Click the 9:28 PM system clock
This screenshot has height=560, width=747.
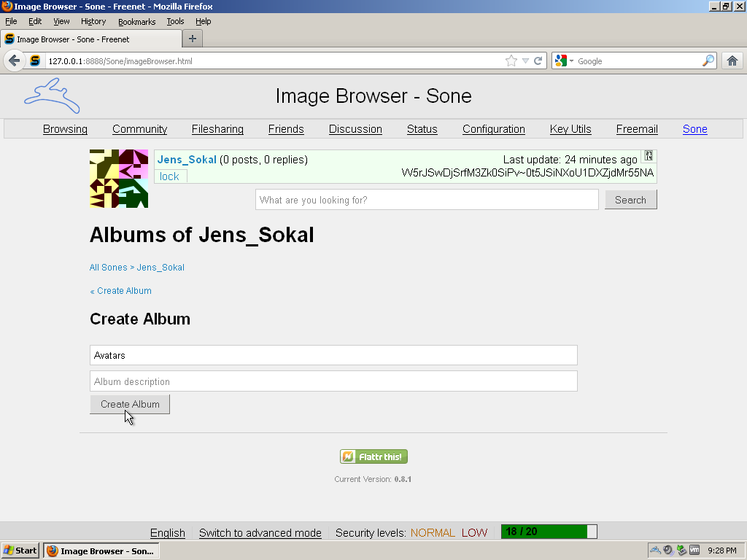[x=722, y=551]
